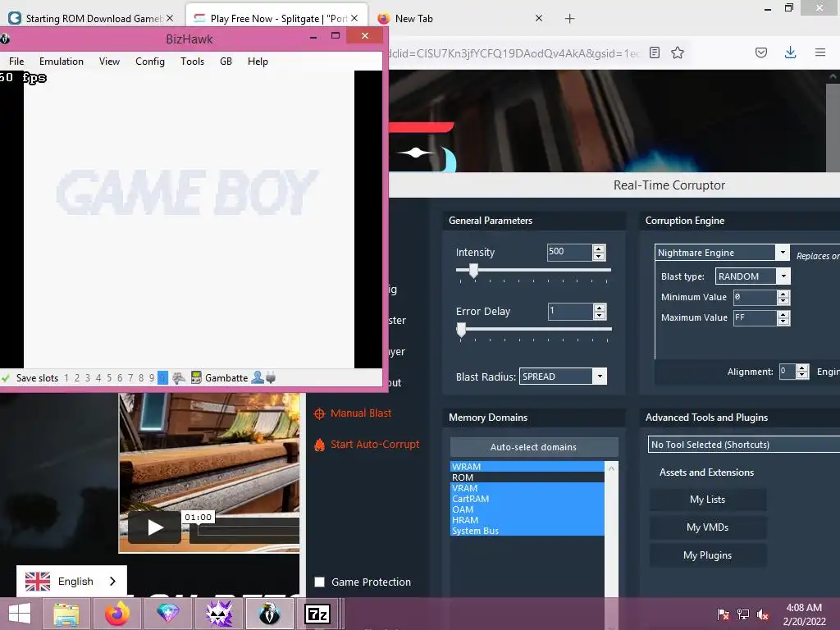Bookmark this page with the star icon
Viewport: 840px width, 630px height.
678,52
